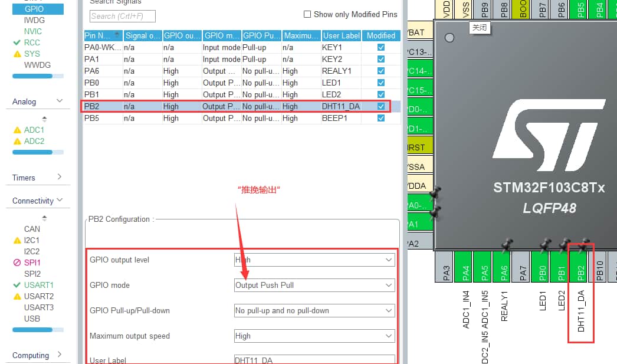Open the GPIO output level dropdown
The width and height of the screenshot is (617, 364).
(x=314, y=260)
